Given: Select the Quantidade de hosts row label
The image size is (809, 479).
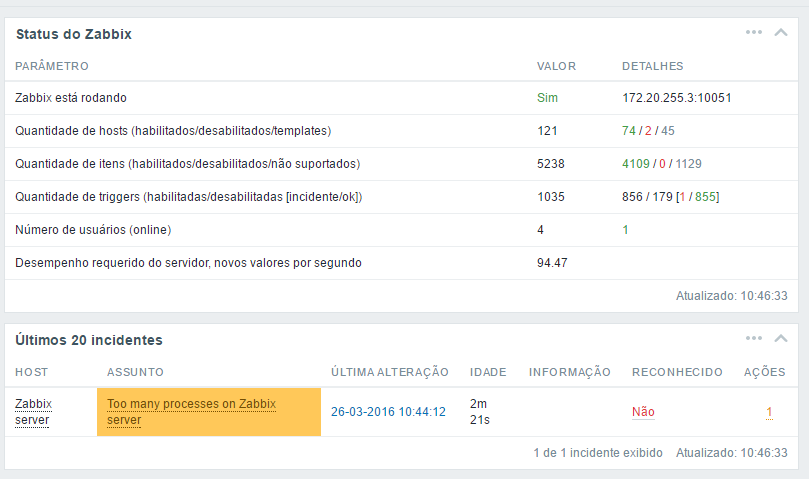Looking at the screenshot, I should (173, 131).
